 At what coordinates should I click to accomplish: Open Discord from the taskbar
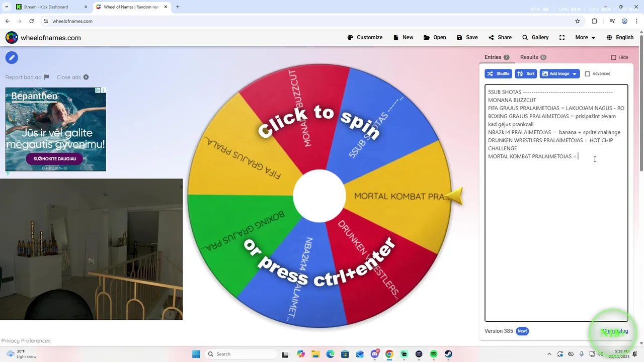375,354
